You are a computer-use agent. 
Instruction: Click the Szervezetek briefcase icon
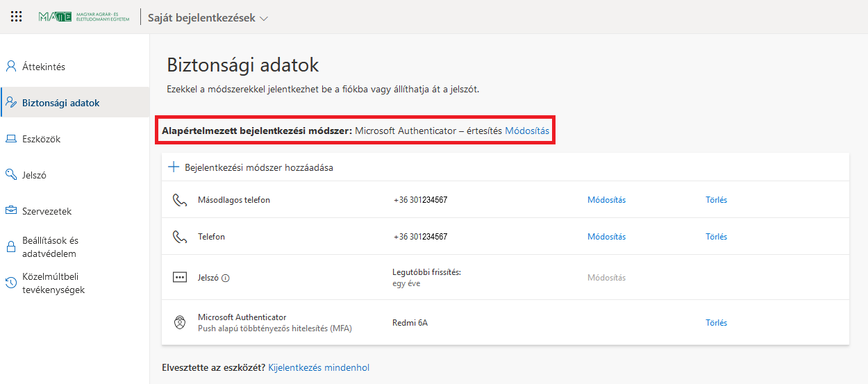11,211
